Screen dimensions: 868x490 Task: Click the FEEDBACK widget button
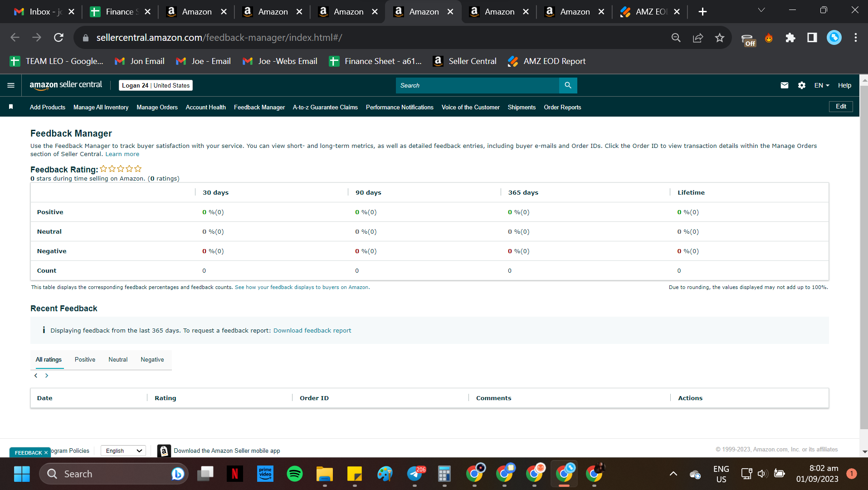pos(28,452)
